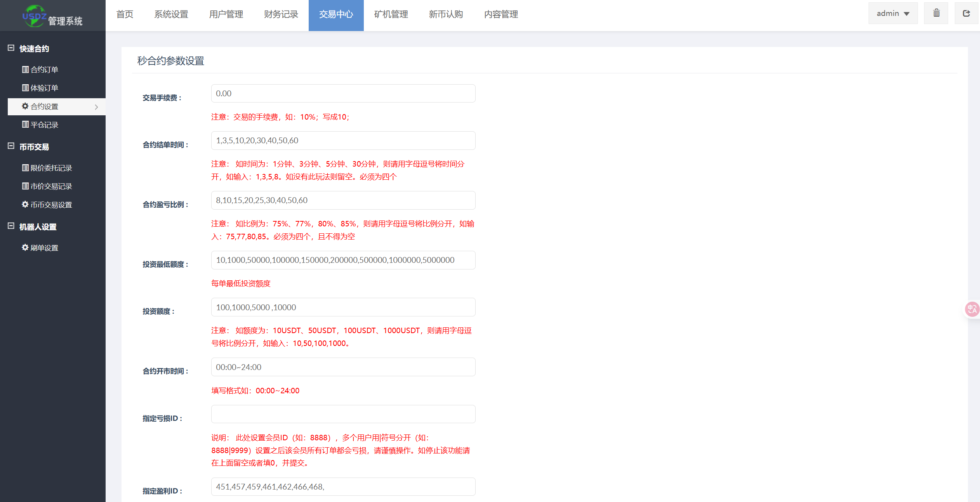Click the pink translate floating icon
The height and width of the screenshot is (502, 980).
pos(972,309)
